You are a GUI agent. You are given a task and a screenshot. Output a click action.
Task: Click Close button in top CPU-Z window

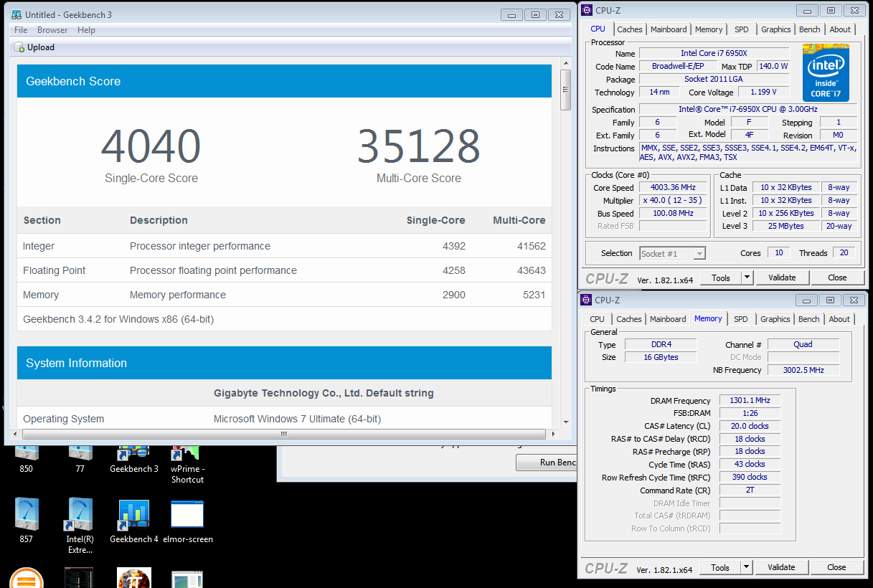pyautogui.click(x=837, y=278)
